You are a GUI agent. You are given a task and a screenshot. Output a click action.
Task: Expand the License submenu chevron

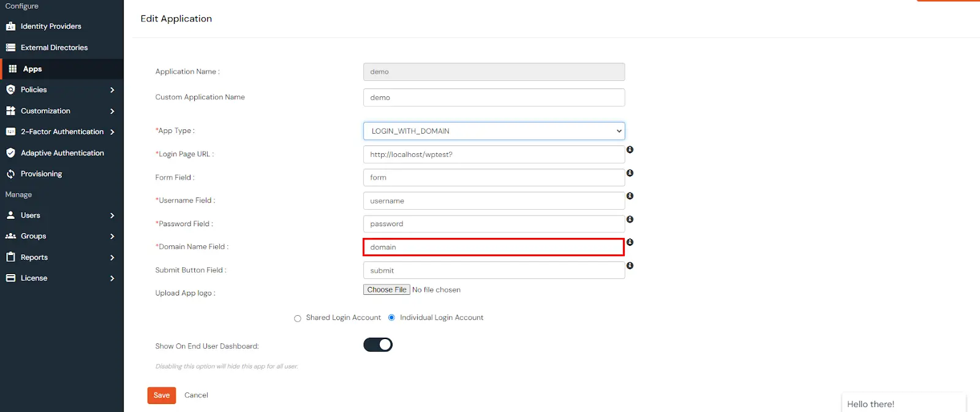pos(112,278)
